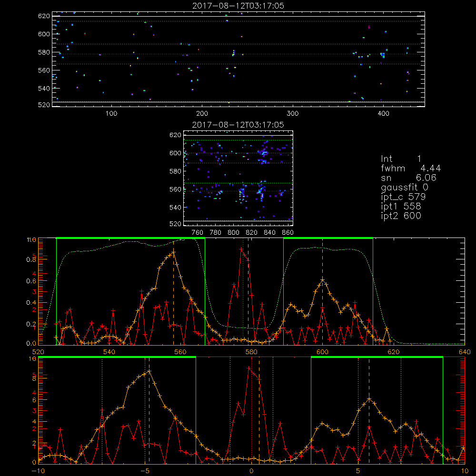Click the bright cluster near 400 in top image

(x=383, y=55)
